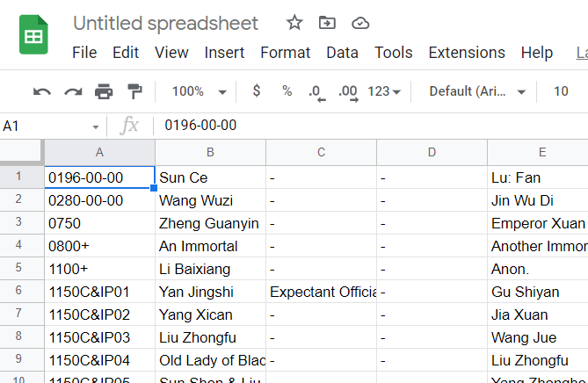Screen dimensions: 588x383
Task: Decrease decimal places button
Action: (316, 91)
